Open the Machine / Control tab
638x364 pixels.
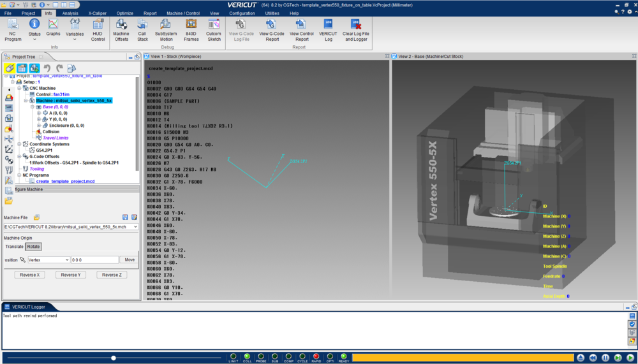[183, 13]
